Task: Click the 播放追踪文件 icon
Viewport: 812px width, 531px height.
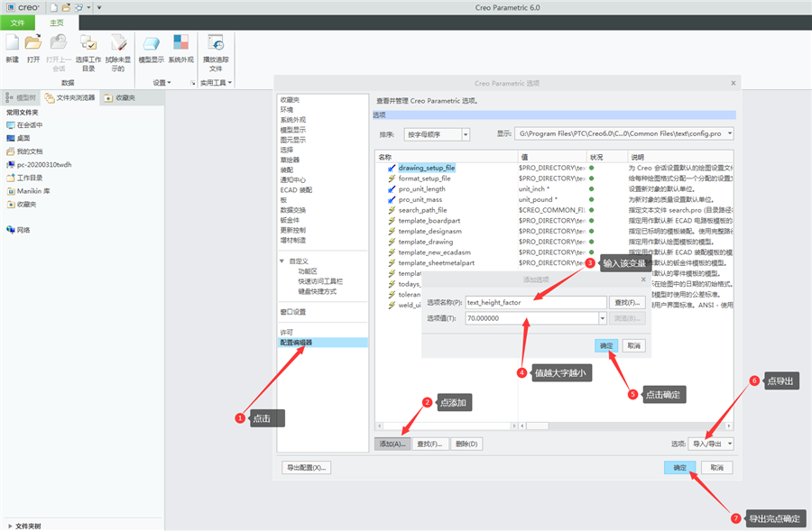Action: (216, 42)
